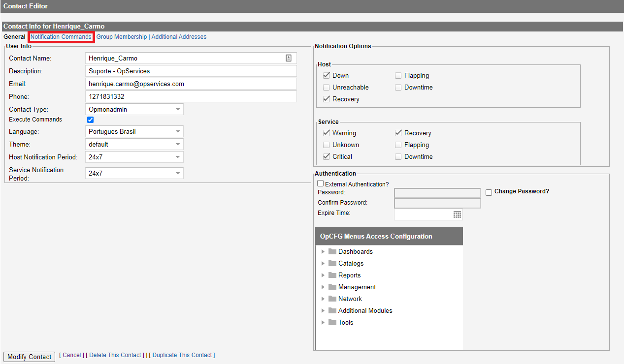Switch to Notification Commands tab
This screenshot has width=624, height=364.
click(61, 37)
